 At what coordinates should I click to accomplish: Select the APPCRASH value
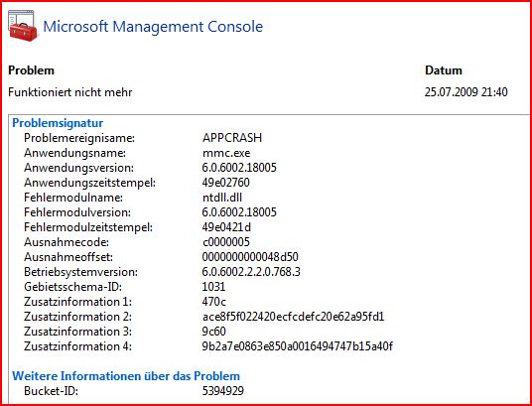point(232,138)
